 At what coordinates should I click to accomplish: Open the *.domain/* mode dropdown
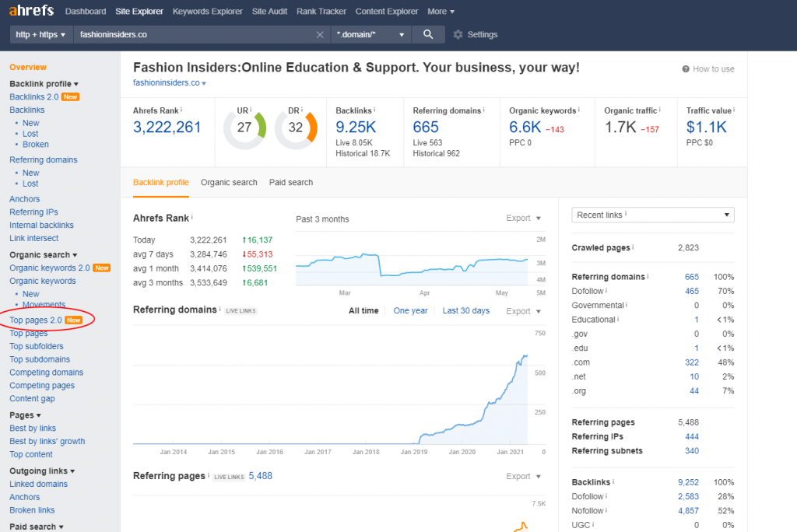point(370,34)
